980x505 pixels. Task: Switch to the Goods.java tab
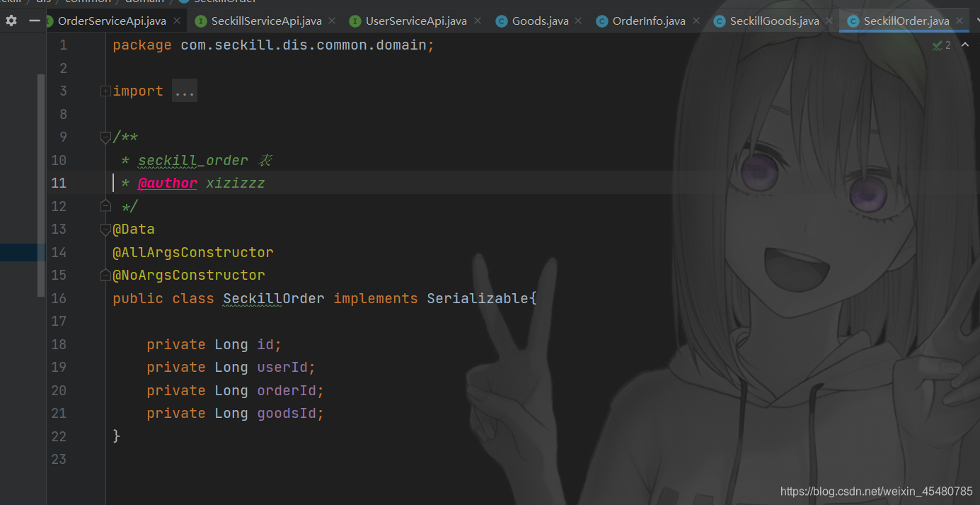point(540,21)
